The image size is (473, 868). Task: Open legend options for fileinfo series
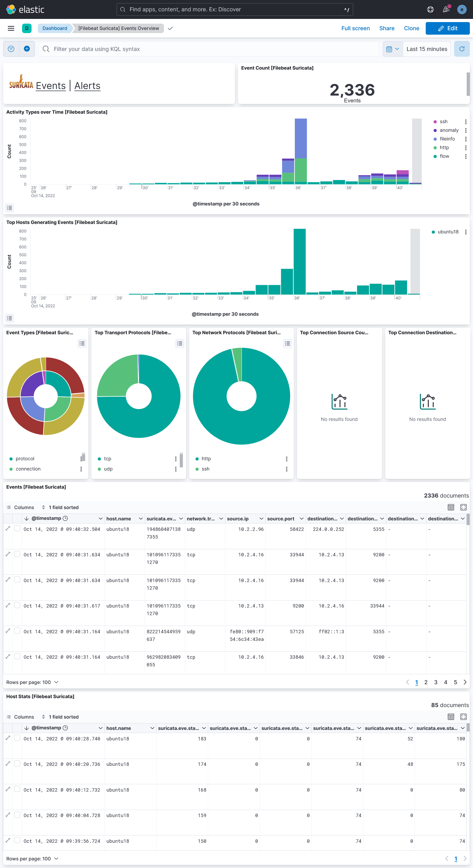466,139
